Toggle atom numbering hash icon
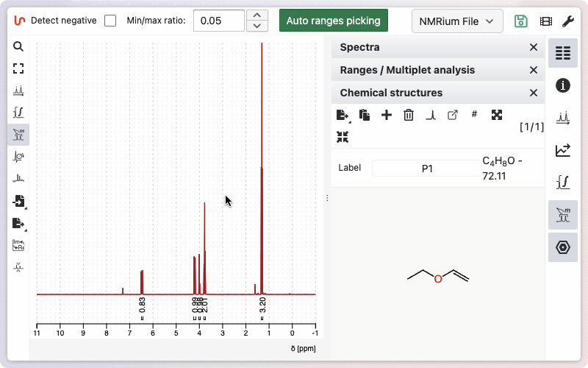The height and width of the screenshot is (368, 588). [x=474, y=114]
